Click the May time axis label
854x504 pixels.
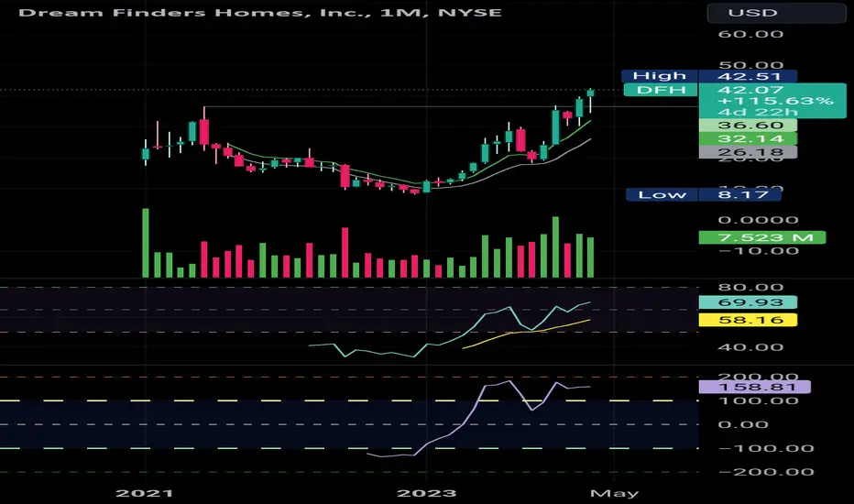click(x=614, y=493)
